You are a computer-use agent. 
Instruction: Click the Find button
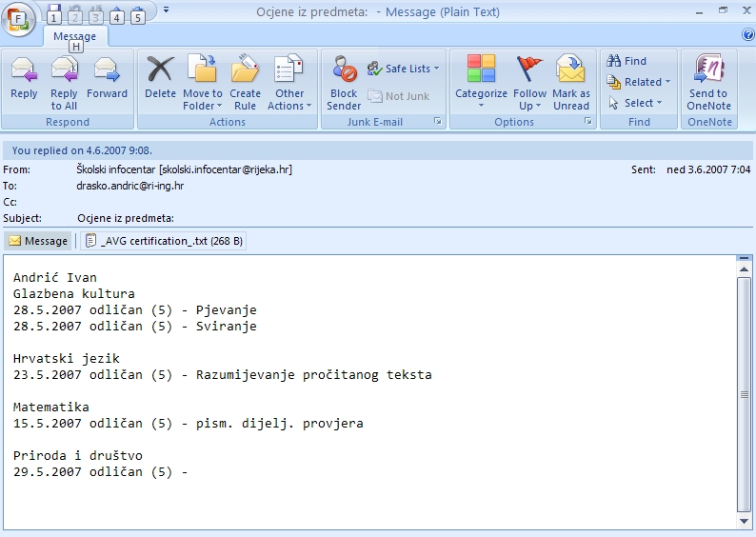(627, 61)
